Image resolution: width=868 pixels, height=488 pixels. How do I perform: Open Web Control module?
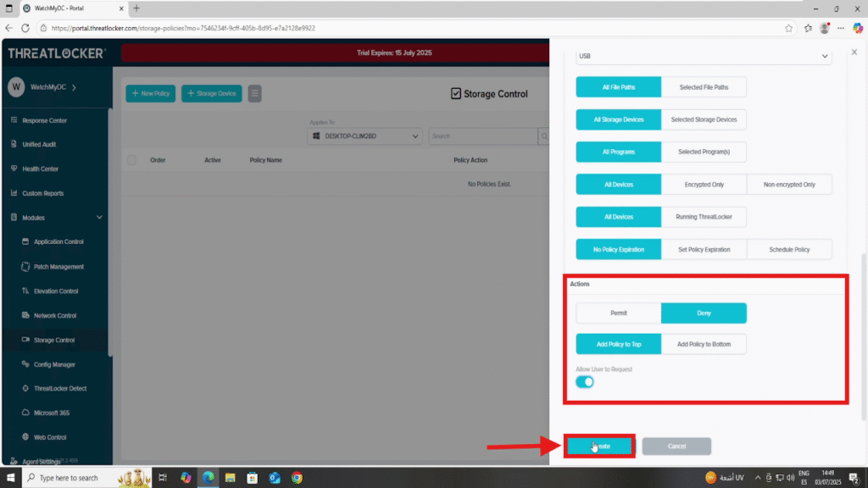tap(49, 437)
